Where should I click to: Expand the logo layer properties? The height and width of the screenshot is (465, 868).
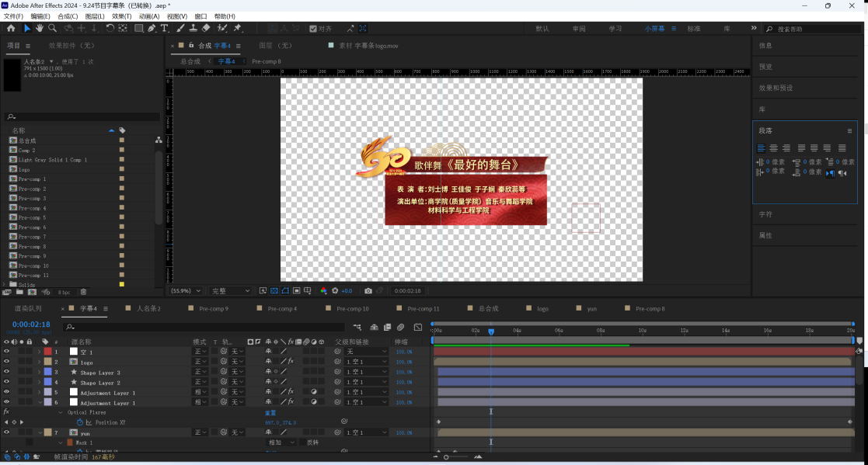click(40, 363)
